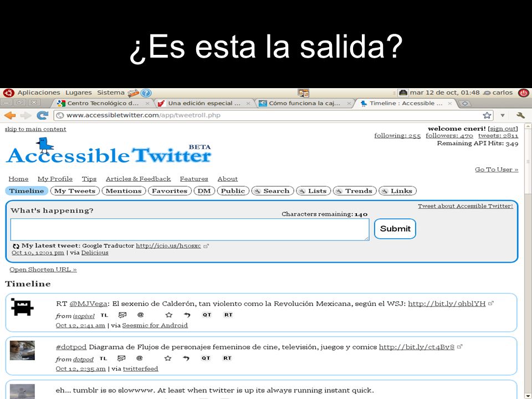Open the Search tools tab
Screen dimensions: 532x399
pyautogui.click(x=273, y=191)
